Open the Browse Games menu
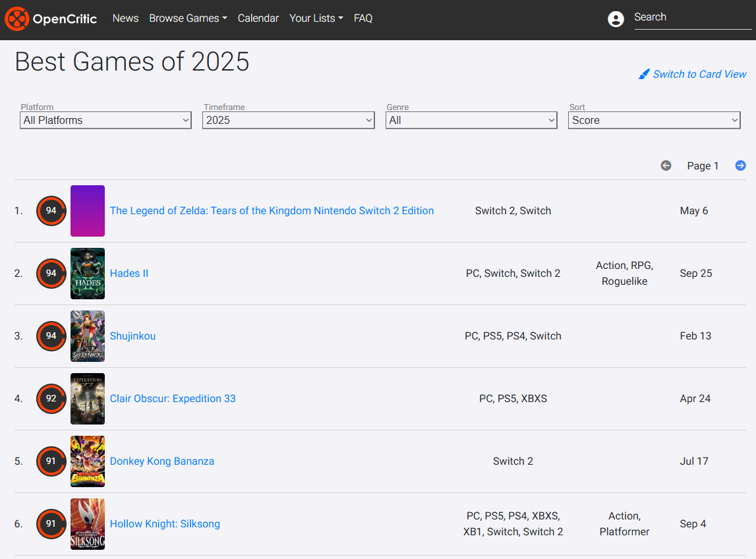The width and height of the screenshot is (756, 559). pyautogui.click(x=188, y=18)
